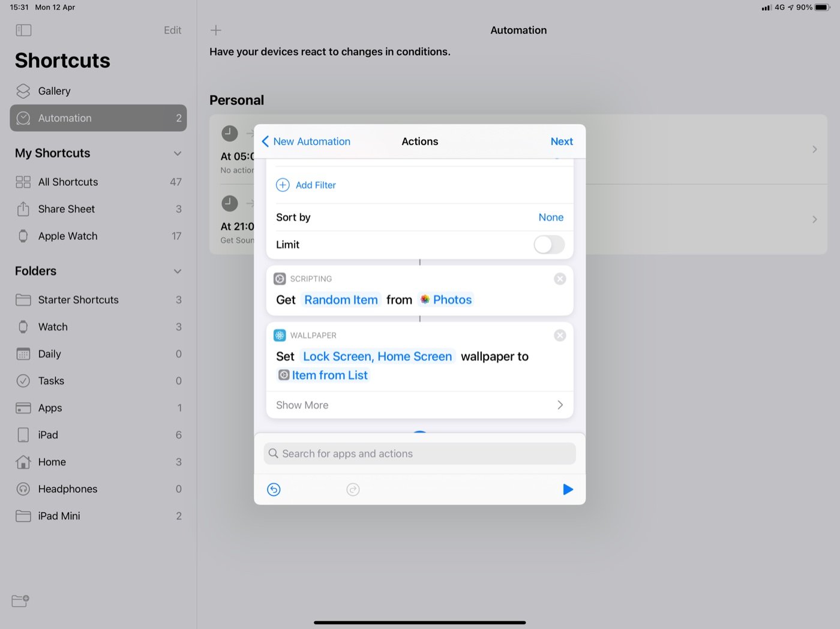Undo using the back arrow icon

pyautogui.click(x=274, y=489)
